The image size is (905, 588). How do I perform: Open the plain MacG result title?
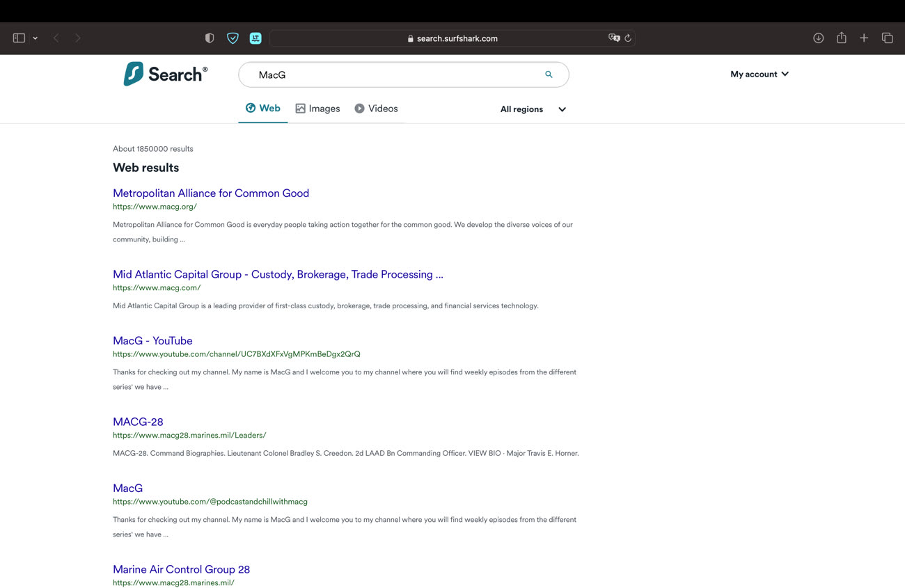pyautogui.click(x=127, y=488)
